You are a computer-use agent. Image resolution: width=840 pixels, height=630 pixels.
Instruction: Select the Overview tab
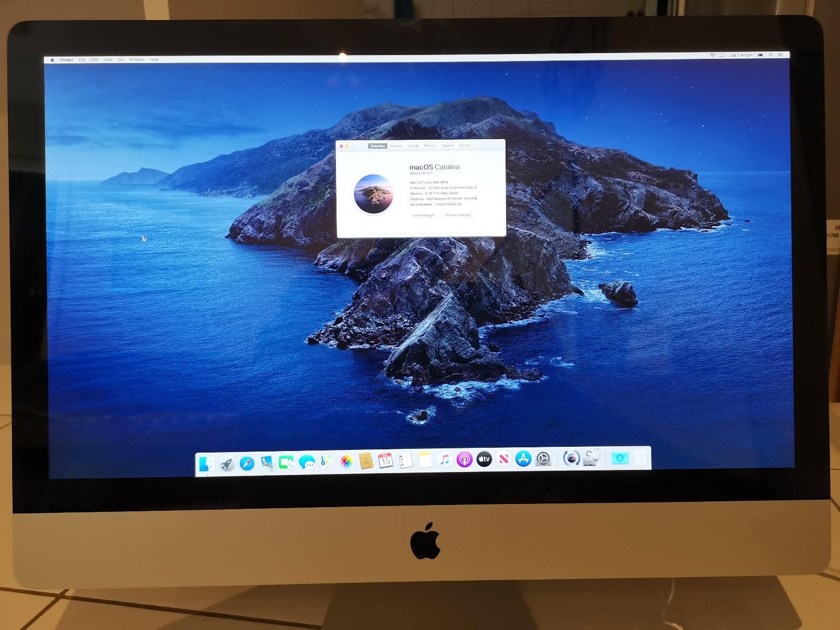coord(377,146)
